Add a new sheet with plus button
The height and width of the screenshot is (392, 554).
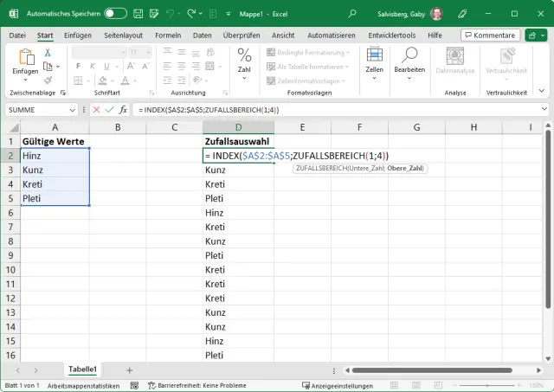click(130, 369)
